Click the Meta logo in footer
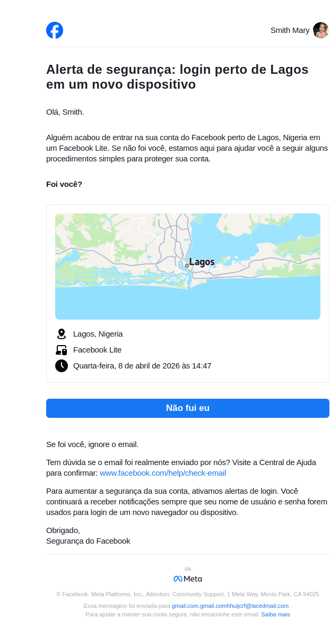 pos(188,579)
